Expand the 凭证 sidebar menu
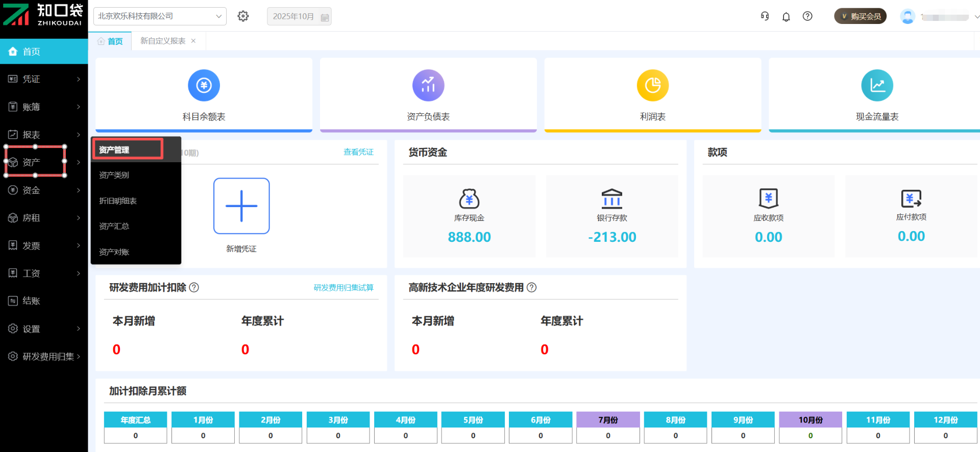 pyautogui.click(x=44, y=79)
